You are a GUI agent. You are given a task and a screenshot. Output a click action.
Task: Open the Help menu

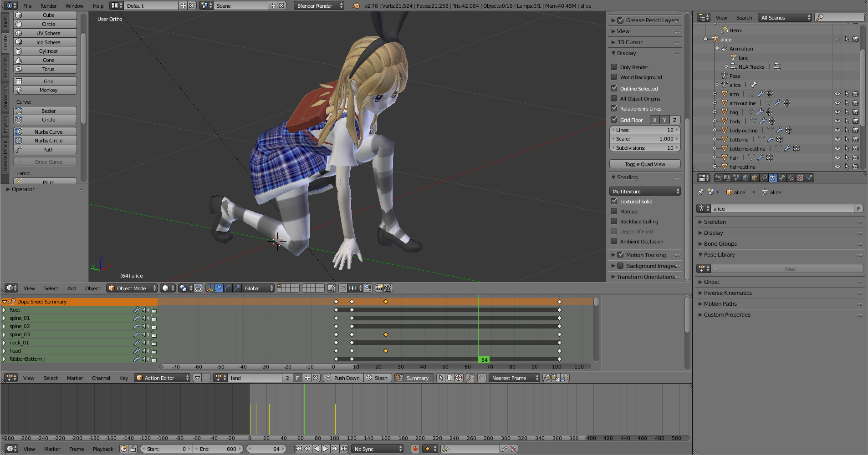pyautogui.click(x=98, y=6)
